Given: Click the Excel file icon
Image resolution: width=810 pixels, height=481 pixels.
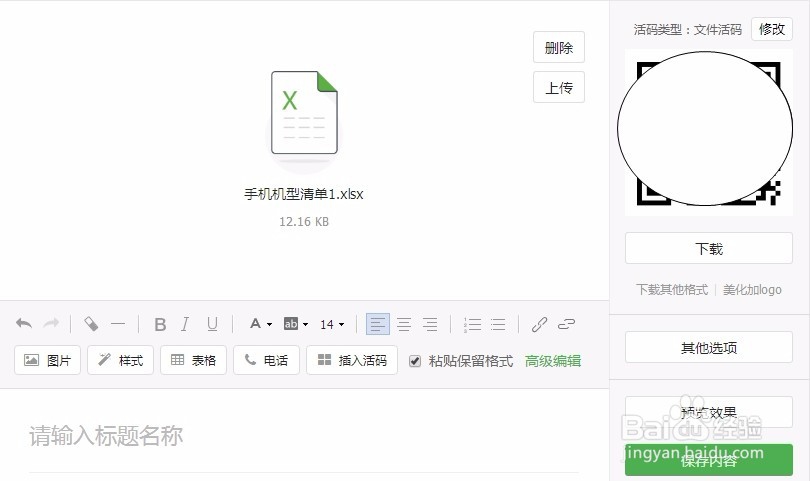Looking at the screenshot, I should (304, 113).
